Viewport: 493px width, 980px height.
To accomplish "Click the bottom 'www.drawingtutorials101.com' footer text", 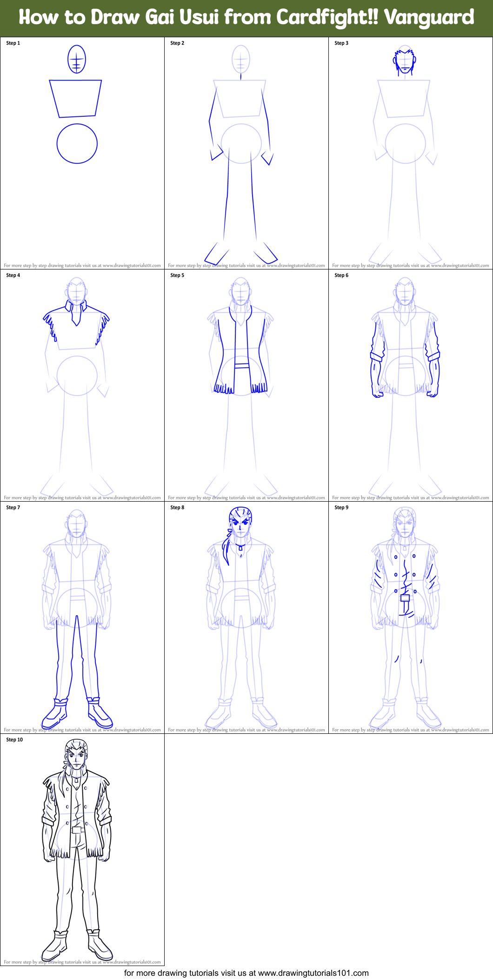I will click(x=313, y=973).
